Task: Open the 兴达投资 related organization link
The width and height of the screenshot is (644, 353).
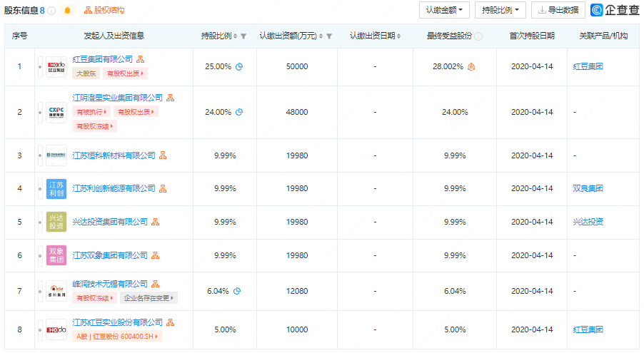Action: coord(588,222)
